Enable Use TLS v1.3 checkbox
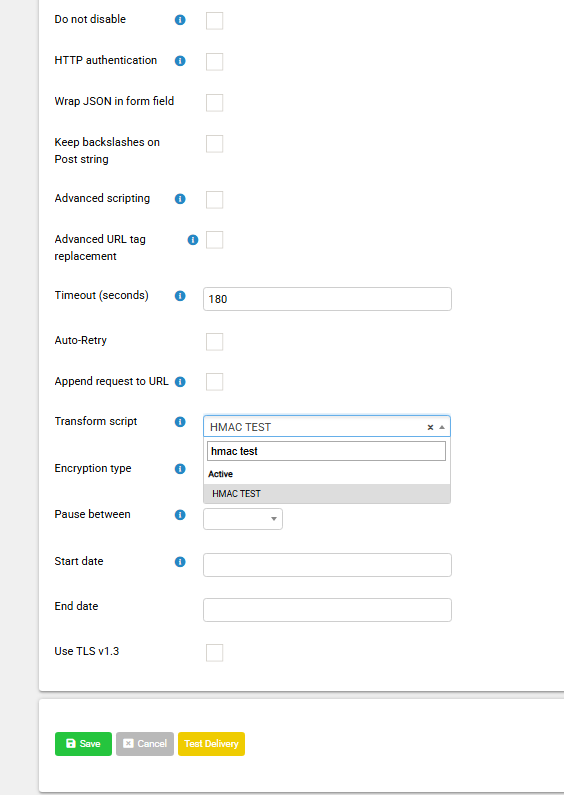 215,653
